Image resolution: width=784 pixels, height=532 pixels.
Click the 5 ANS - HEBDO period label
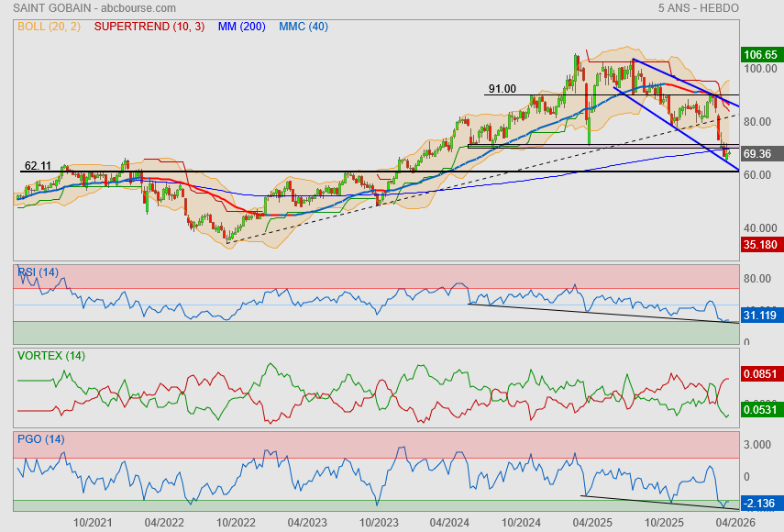(x=698, y=8)
